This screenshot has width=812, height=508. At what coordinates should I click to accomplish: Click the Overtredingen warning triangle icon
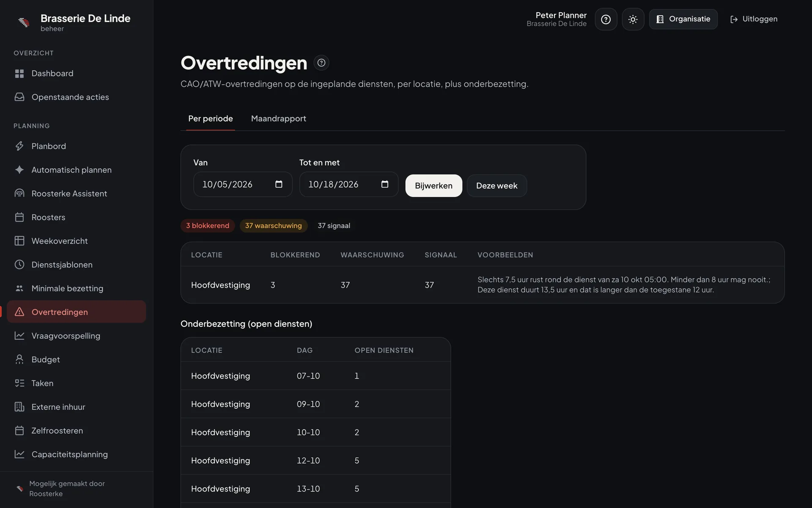19,312
